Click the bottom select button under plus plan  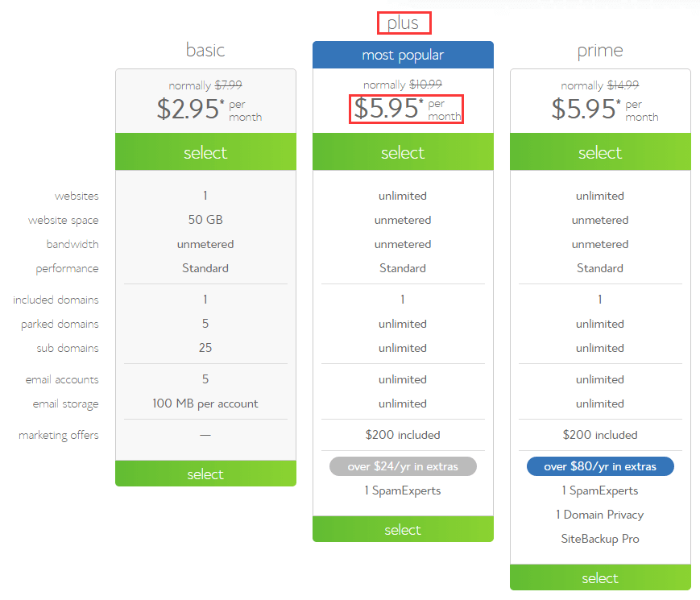point(403,529)
